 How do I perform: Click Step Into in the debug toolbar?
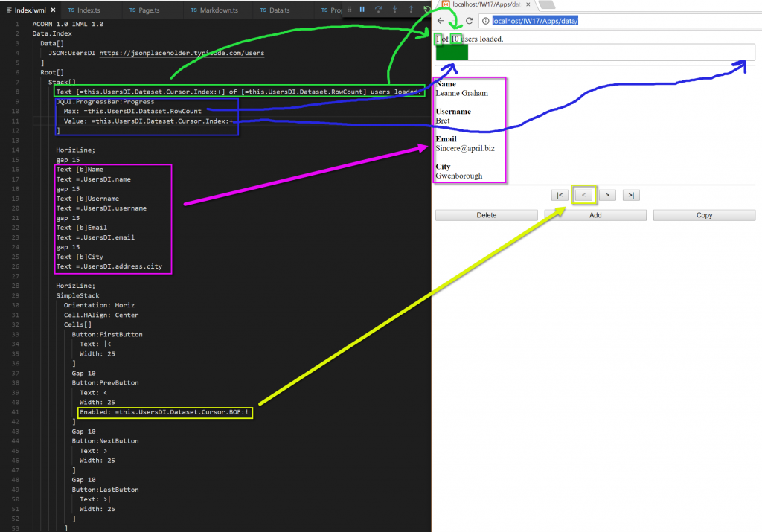(395, 9)
